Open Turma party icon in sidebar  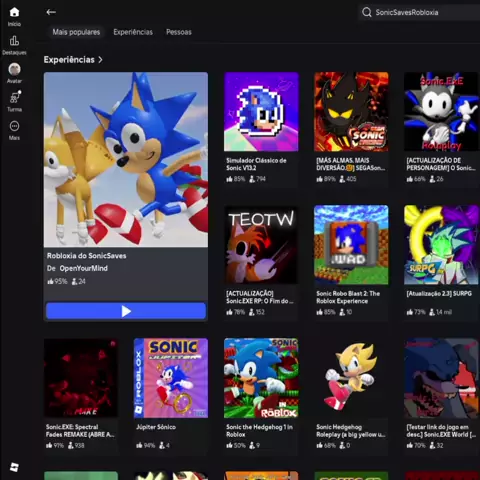[15, 97]
